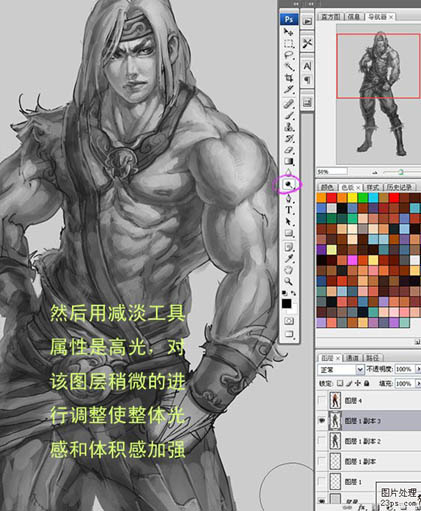
Task: Select the Blur tool
Action: click(x=289, y=173)
